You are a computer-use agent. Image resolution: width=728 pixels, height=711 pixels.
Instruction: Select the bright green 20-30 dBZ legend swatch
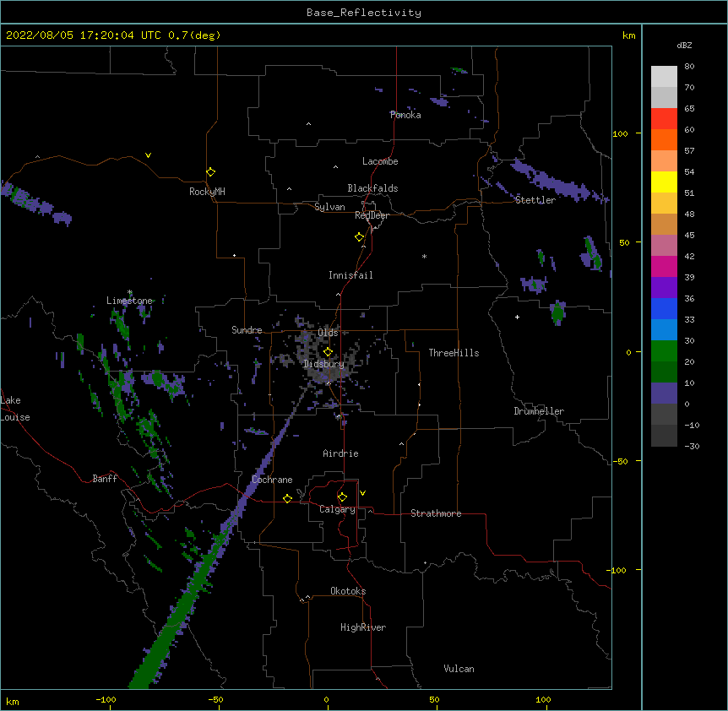[664, 351]
